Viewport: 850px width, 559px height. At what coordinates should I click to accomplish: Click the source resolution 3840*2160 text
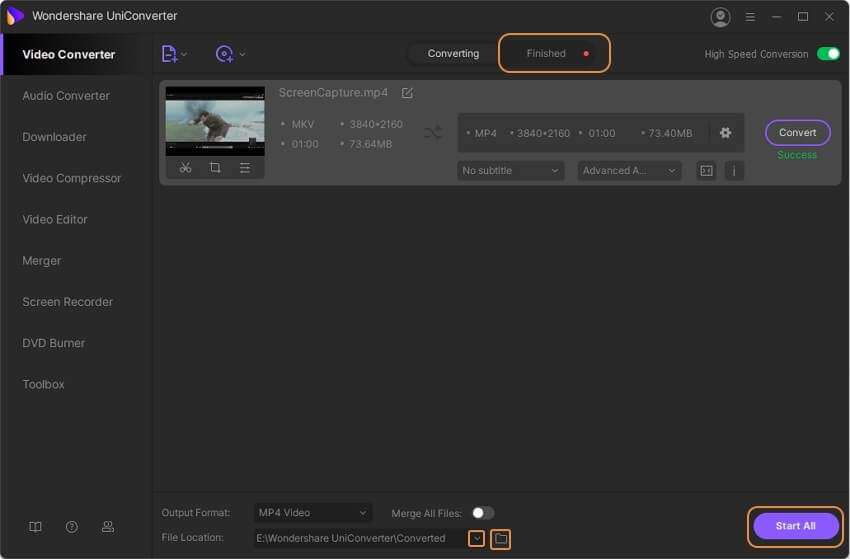pos(376,124)
